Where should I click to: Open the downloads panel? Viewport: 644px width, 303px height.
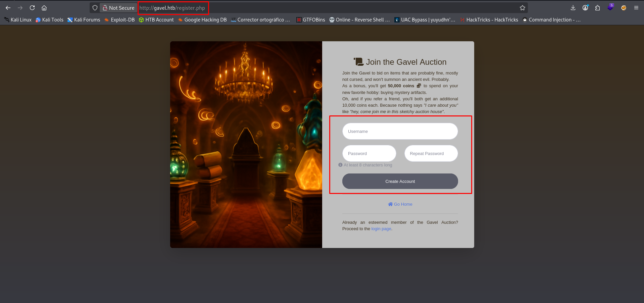pos(573,8)
